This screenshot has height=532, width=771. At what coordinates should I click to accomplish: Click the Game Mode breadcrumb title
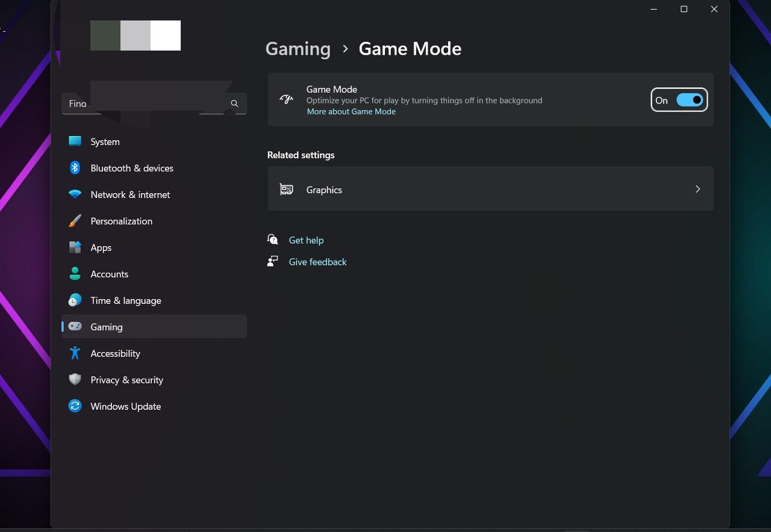coord(410,49)
